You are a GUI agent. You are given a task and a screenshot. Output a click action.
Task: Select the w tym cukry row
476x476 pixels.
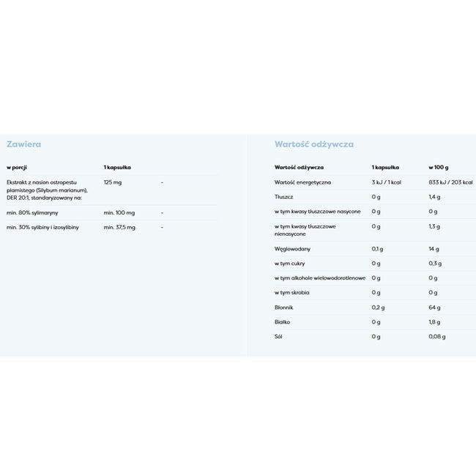[375, 264]
